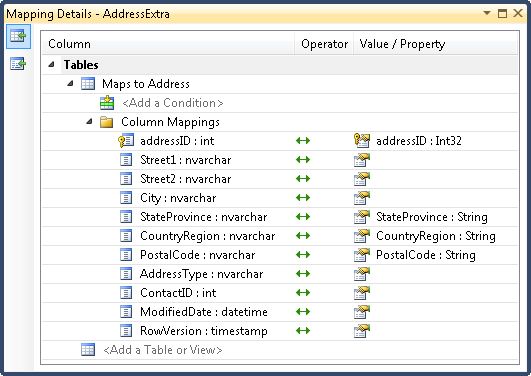The width and height of the screenshot is (531, 376).
Task: Select the Map Entity to Functions view icon
Action: [x=18, y=64]
